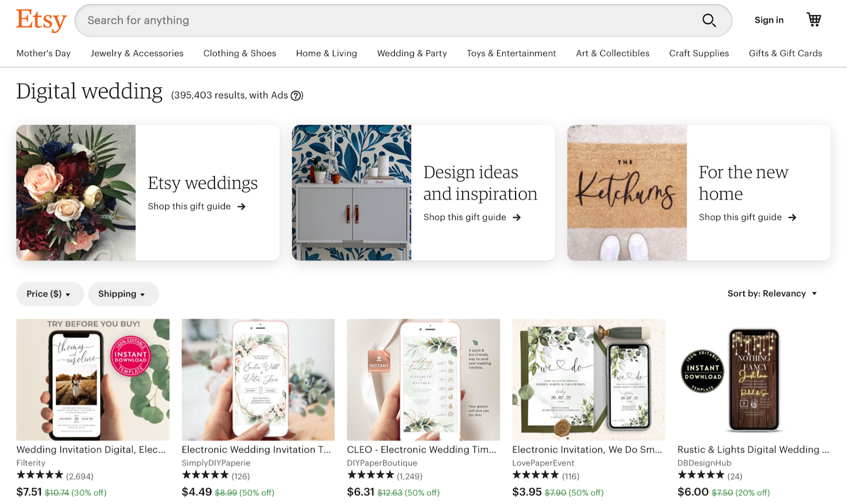Click the $6.31 price
The height and width of the screenshot is (504, 847).
(361, 492)
